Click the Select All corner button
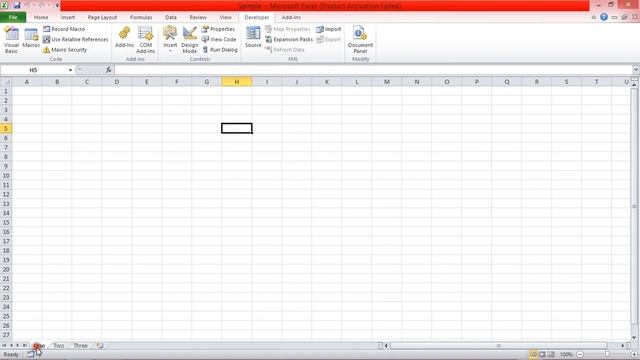Screen dimensions: 640x360 [x=6, y=82]
